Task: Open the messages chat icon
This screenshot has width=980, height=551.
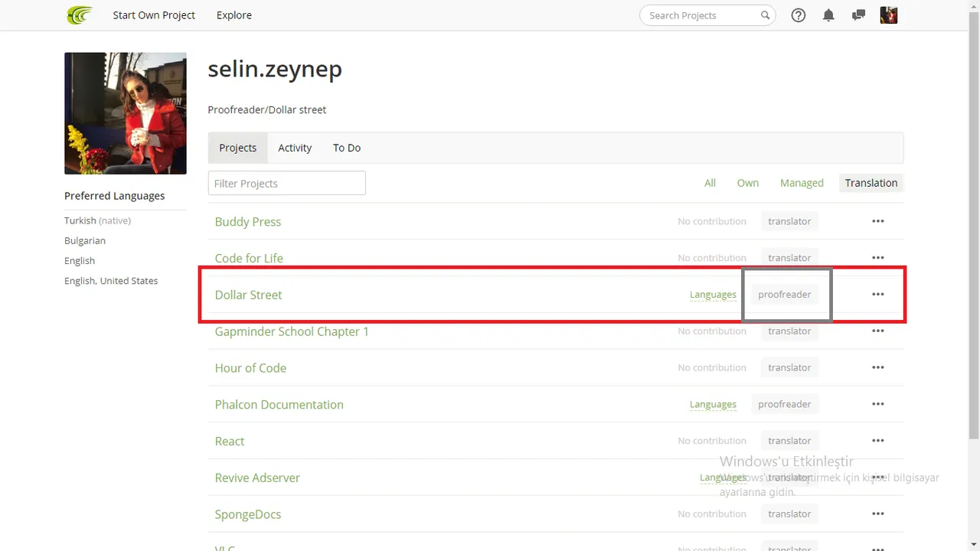Action: 858,15
